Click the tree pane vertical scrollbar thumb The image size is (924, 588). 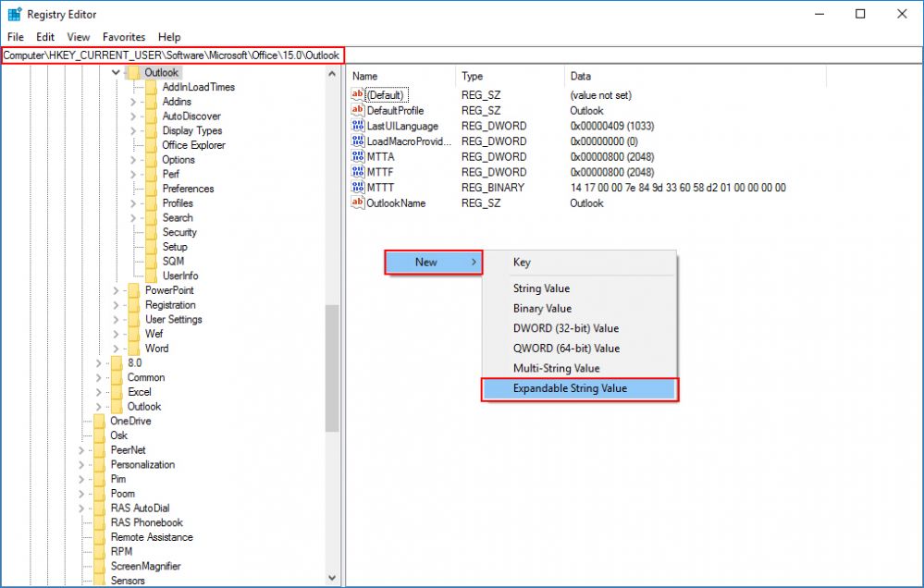(x=332, y=368)
